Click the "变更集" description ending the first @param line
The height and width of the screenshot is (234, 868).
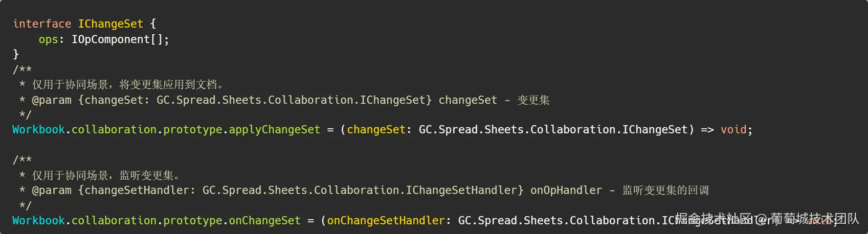tap(533, 100)
